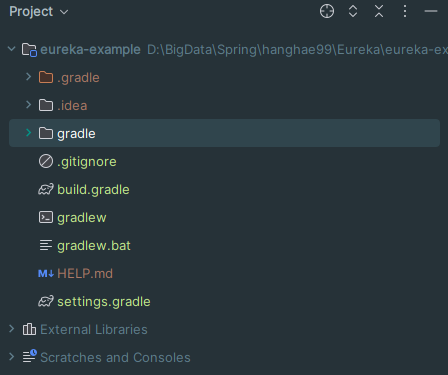Image resolution: width=448 pixels, height=375 pixels.
Task: Select the gradlew.bat file
Action: pos(94,246)
